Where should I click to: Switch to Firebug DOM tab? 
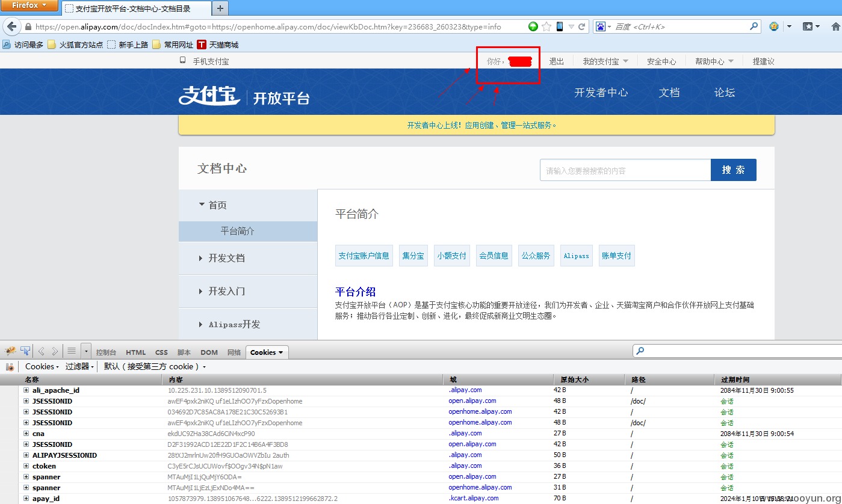[x=209, y=352]
